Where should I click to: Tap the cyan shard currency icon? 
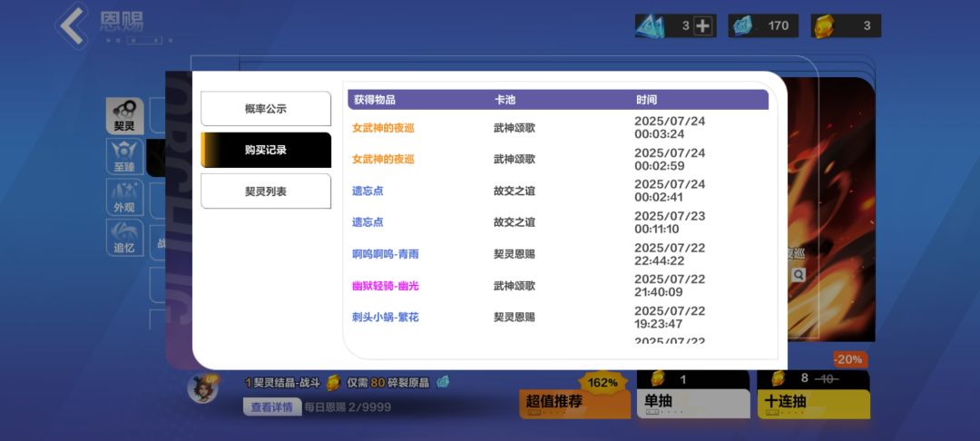coord(742,25)
